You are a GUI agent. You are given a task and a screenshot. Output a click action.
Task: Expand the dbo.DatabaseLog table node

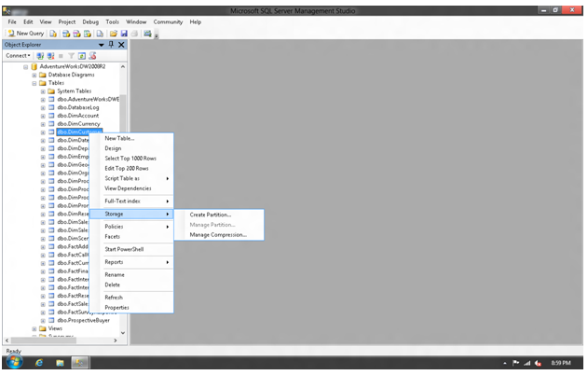tap(43, 107)
